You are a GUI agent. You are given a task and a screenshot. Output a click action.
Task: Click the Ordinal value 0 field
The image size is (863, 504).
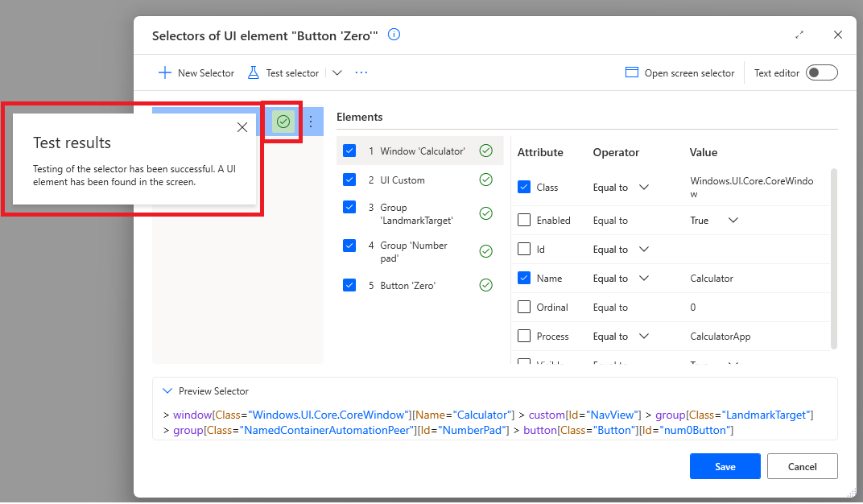pyautogui.click(x=693, y=308)
